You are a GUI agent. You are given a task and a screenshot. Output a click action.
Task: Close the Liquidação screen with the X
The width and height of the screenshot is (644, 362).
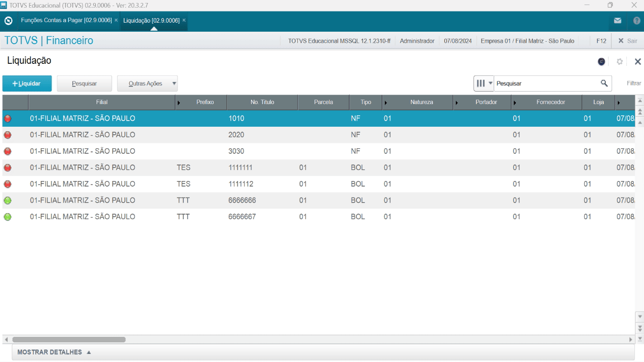[x=638, y=61]
